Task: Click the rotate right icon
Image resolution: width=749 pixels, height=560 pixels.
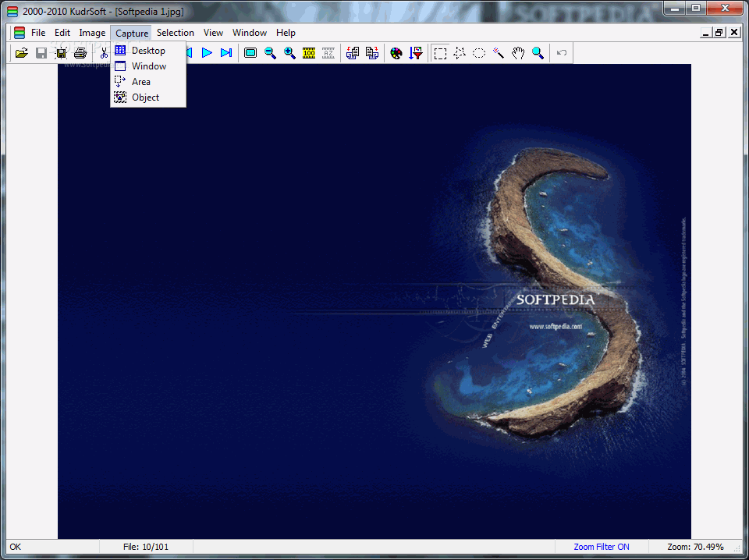Action: tap(372, 53)
